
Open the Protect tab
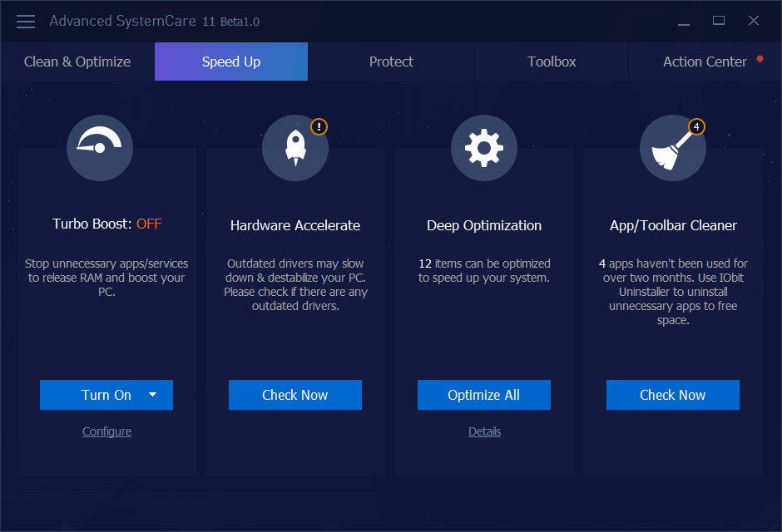click(391, 62)
